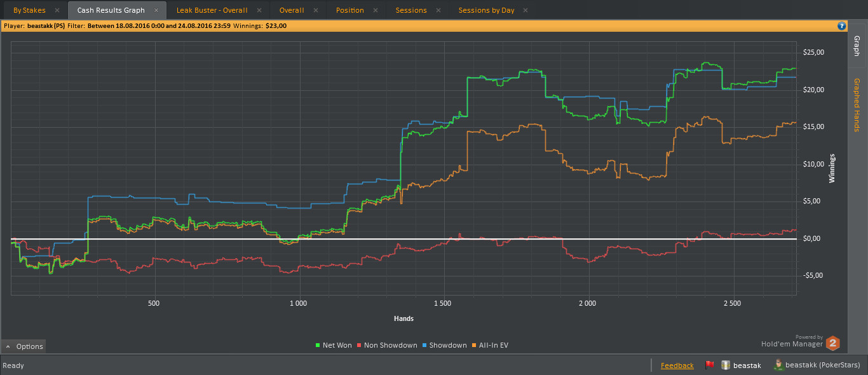This screenshot has width=868, height=375.
Task: Select the vertical Graph side tab
Action: (x=857, y=46)
